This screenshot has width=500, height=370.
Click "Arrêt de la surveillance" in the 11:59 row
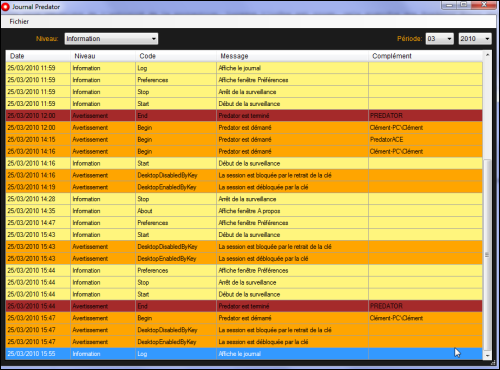247,92
